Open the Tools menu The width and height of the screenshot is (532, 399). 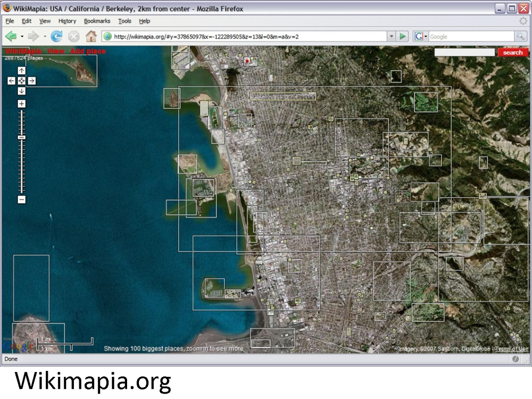pos(125,21)
